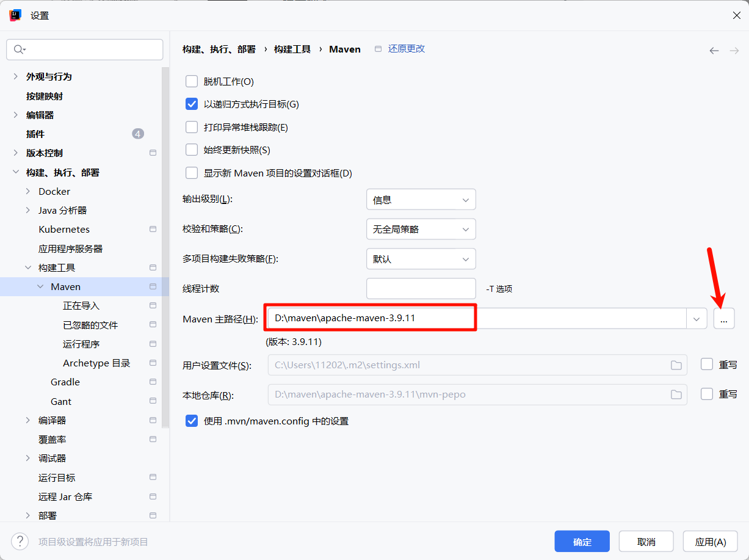Click project-level icon beside 运行程序

(153, 344)
